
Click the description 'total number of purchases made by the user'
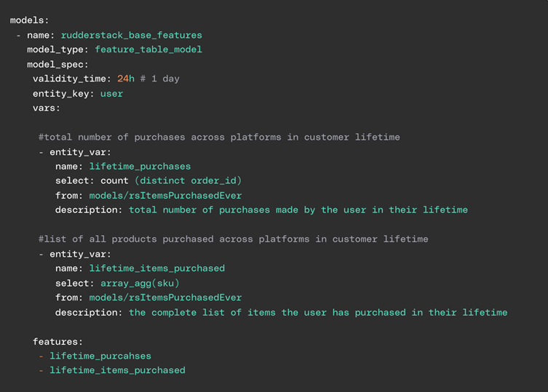(x=247, y=210)
